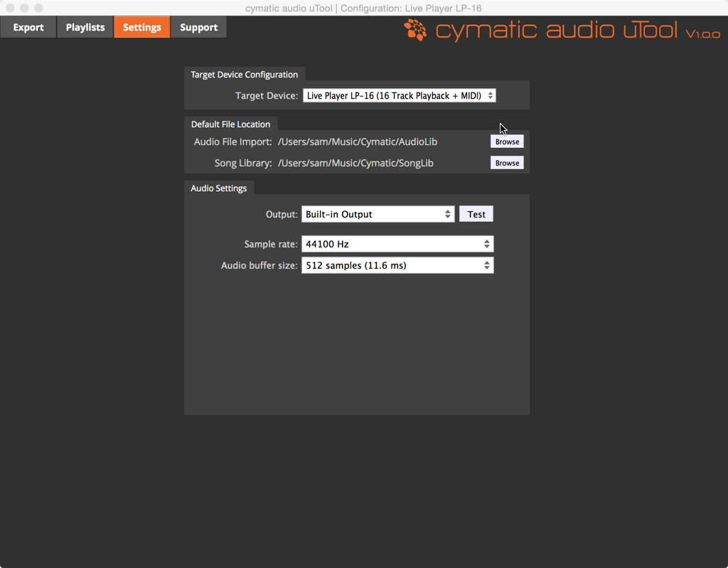Open the Output device dropdown

tap(378, 214)
